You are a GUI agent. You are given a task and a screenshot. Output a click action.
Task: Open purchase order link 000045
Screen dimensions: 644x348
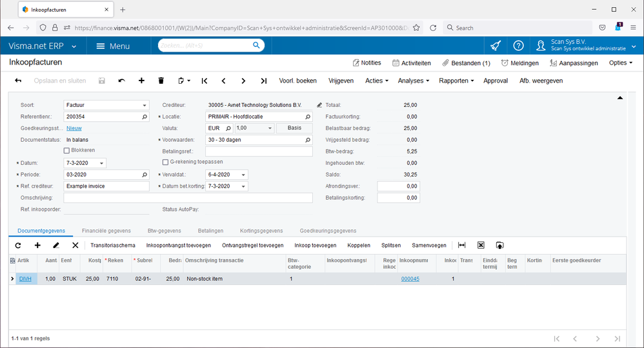[x=410, y=279]
